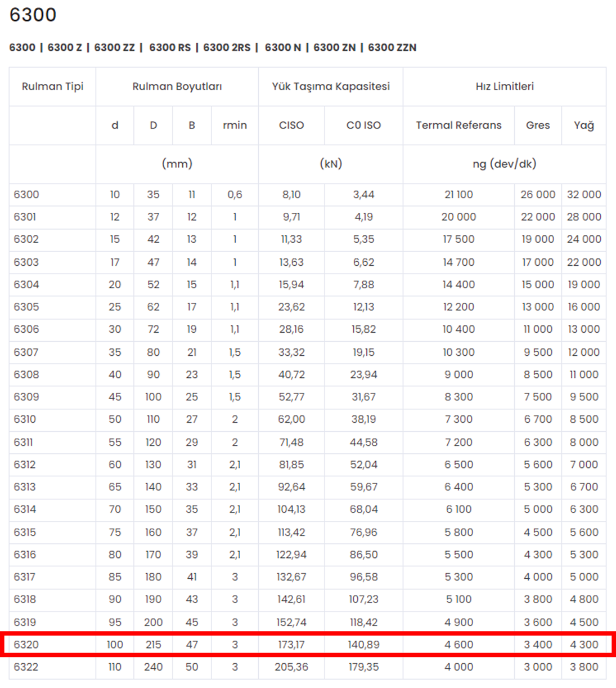
Task: Click the Yağ column header
Action: click(x=584, y=125)
